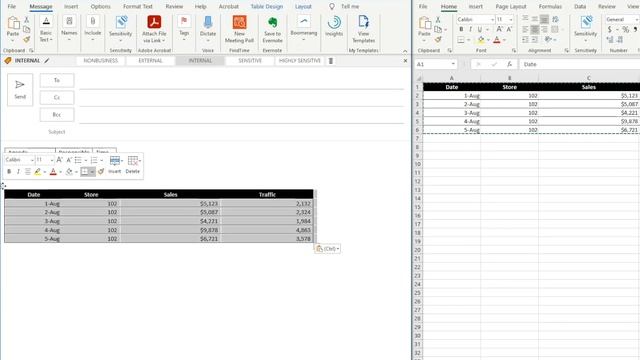Collapse the Outlook ribbon
This screenshot has width=640, height=360.
tap(405, 51)
